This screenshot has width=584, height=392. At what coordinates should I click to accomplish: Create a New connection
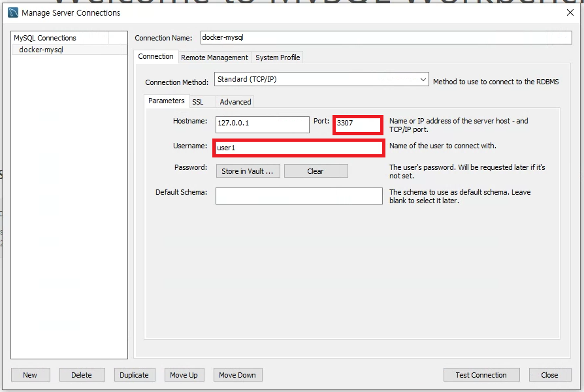pyautogui.click(x=30, y=375)
